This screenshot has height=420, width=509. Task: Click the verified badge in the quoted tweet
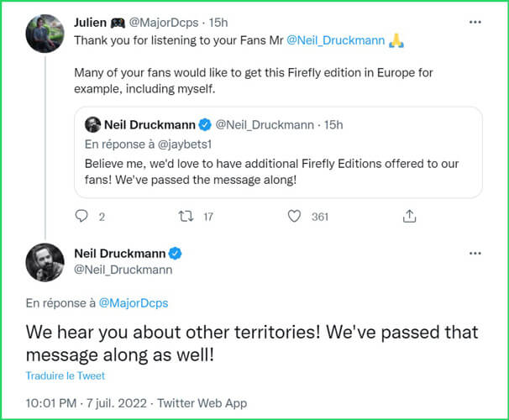pos(204,125)
